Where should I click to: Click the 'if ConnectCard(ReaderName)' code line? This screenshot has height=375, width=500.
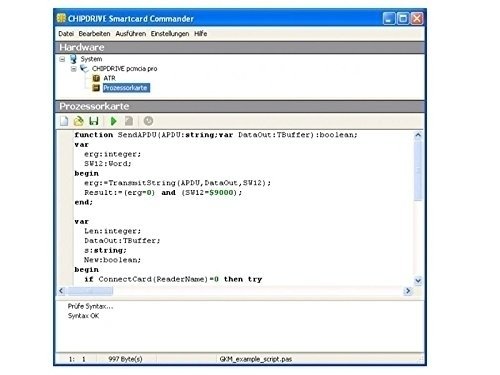tap(173, 279)
